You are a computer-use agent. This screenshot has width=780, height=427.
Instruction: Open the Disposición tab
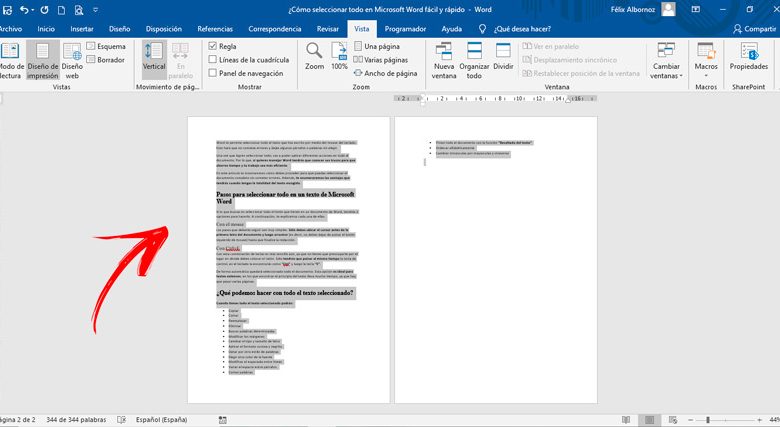[164, 29]
